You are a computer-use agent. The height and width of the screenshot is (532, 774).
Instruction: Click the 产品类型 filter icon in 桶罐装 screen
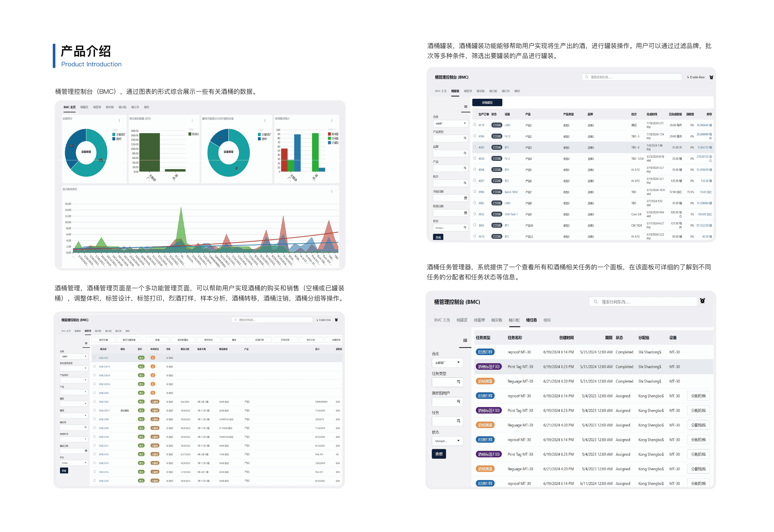click(465, 138)
